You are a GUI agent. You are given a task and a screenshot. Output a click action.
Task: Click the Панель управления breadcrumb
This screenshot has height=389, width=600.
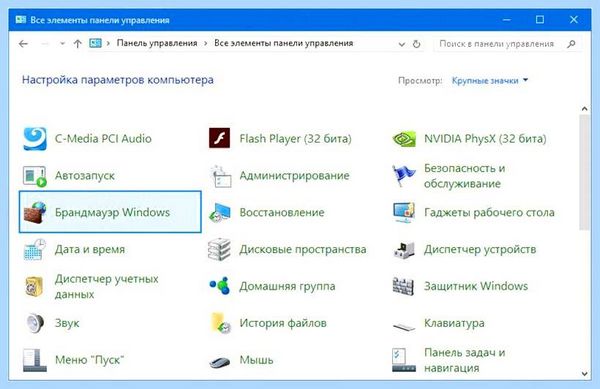pos(157,43)
